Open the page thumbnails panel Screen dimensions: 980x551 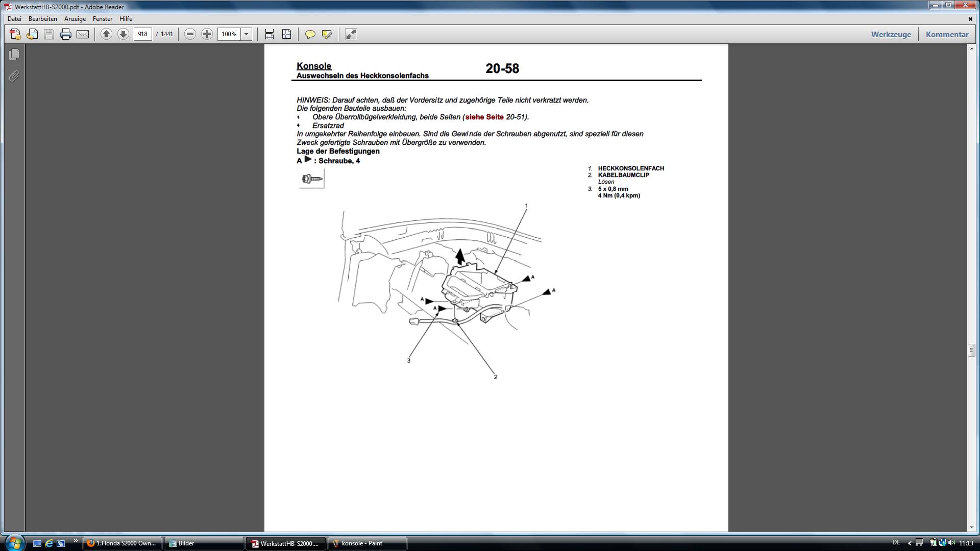(x=14, y=54)
